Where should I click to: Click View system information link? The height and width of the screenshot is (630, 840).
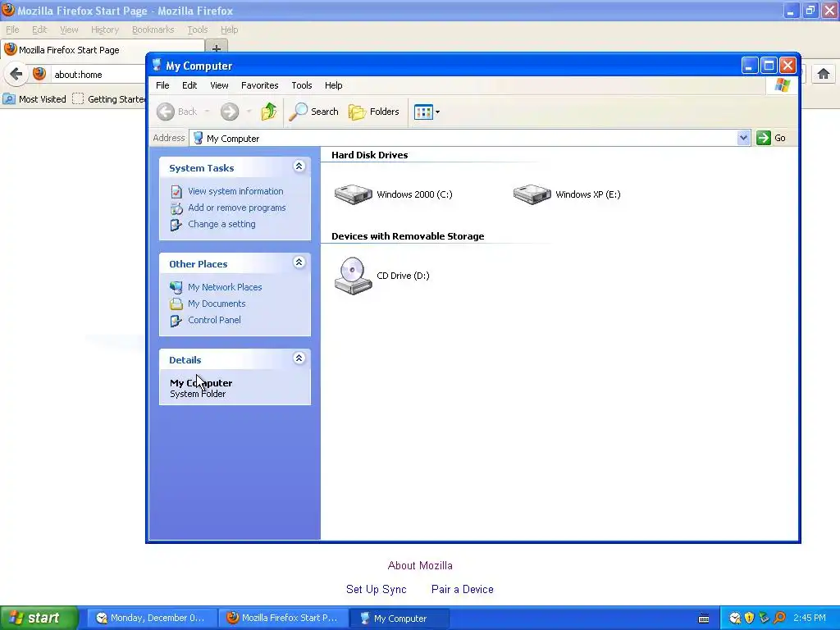235,190
